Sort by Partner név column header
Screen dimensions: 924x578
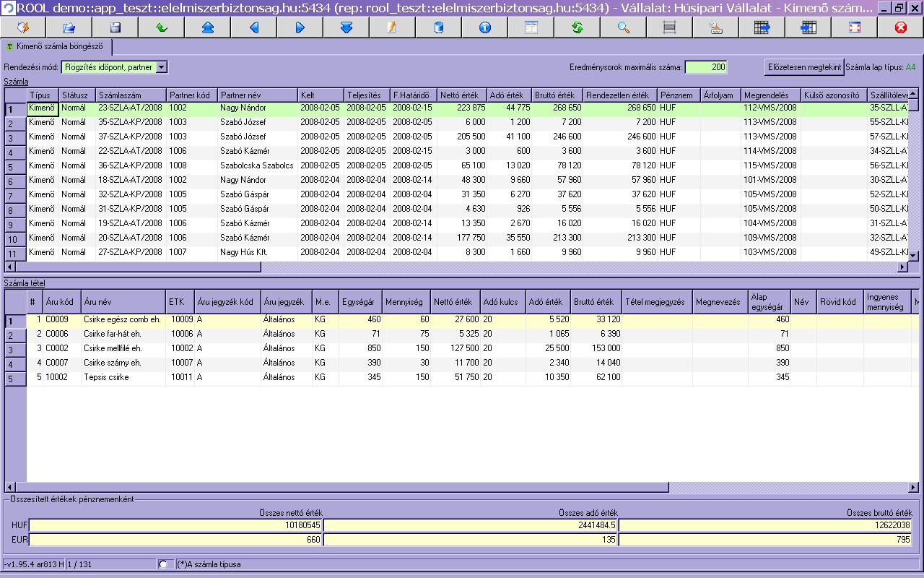pos(257,95)
